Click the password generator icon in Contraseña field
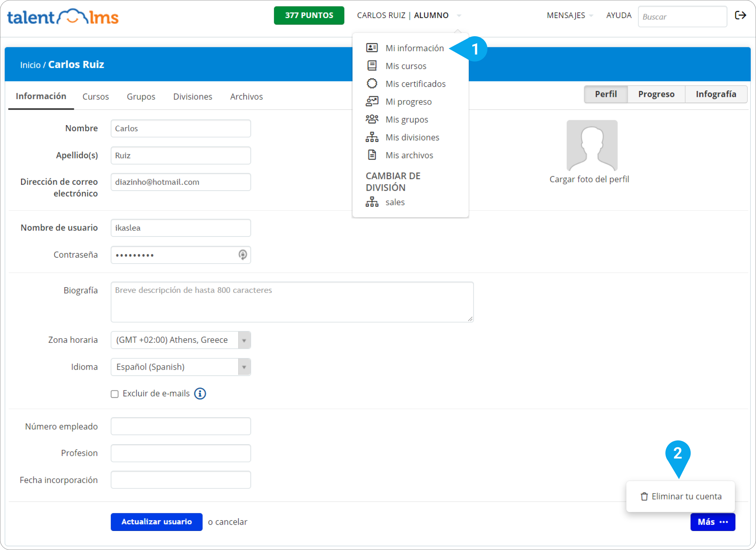This screenshot has height=550, width=756. click(243, 255)
